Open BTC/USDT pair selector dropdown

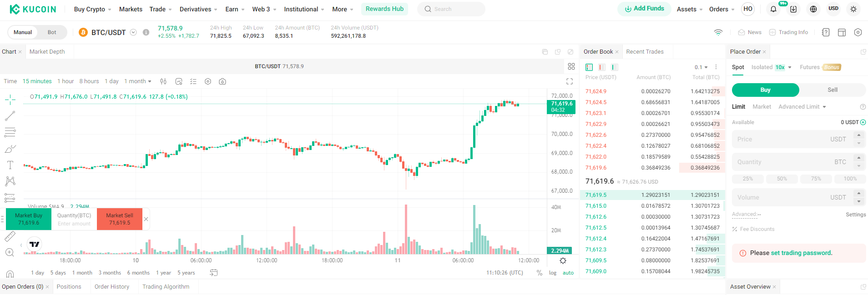pos(133,32)
